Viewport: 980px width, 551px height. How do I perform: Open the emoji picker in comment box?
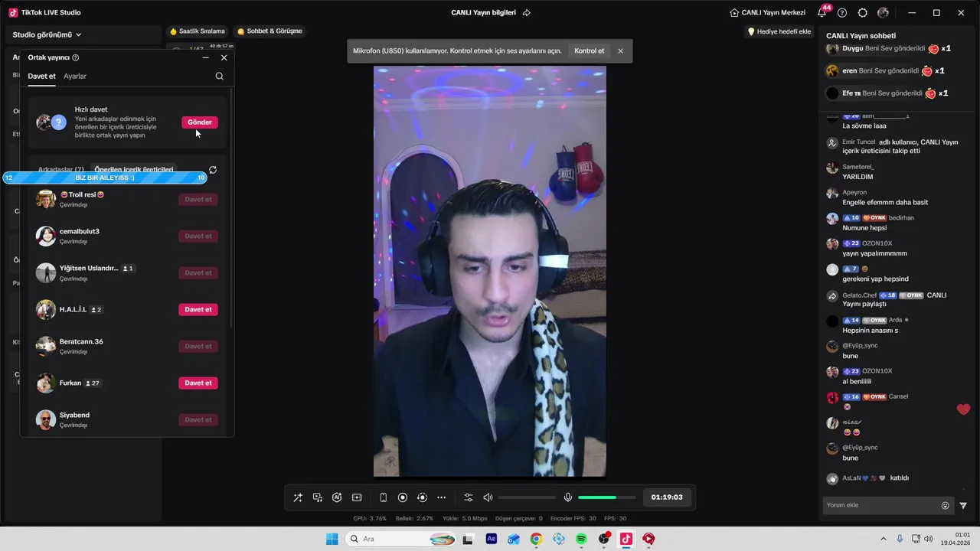click(945, 505)
